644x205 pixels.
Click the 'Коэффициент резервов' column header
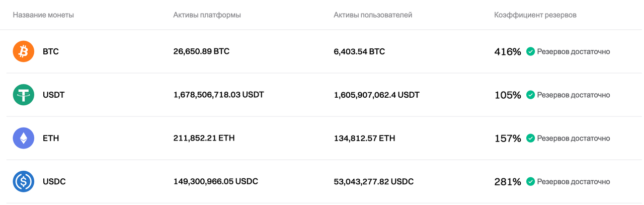click(535, 15)
